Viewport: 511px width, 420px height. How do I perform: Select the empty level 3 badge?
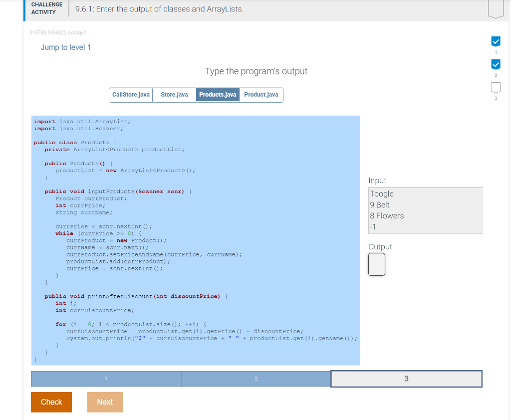496,87
